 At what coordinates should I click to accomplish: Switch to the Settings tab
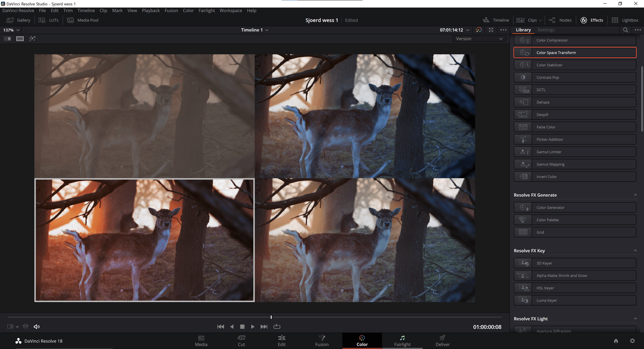click(x=546, y=30)
